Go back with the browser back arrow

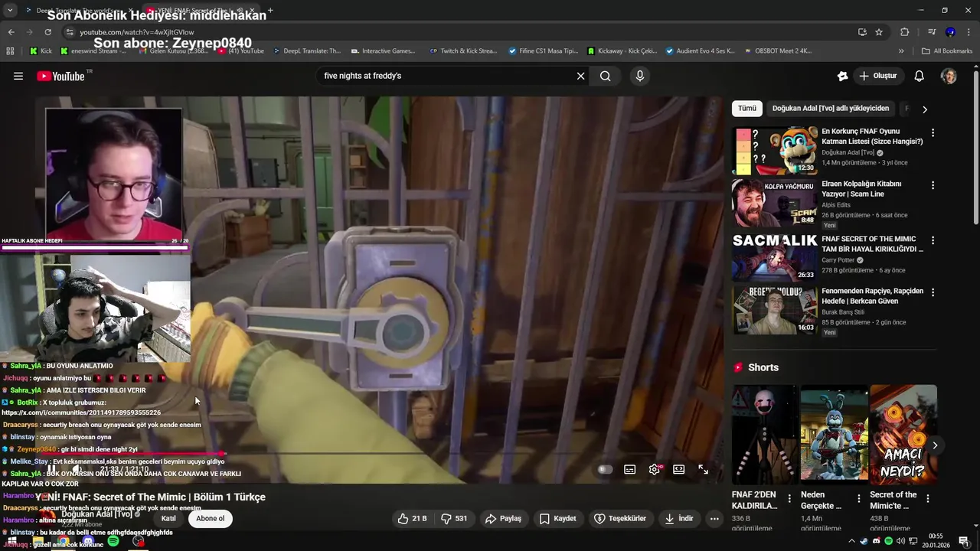coord(11,32)
